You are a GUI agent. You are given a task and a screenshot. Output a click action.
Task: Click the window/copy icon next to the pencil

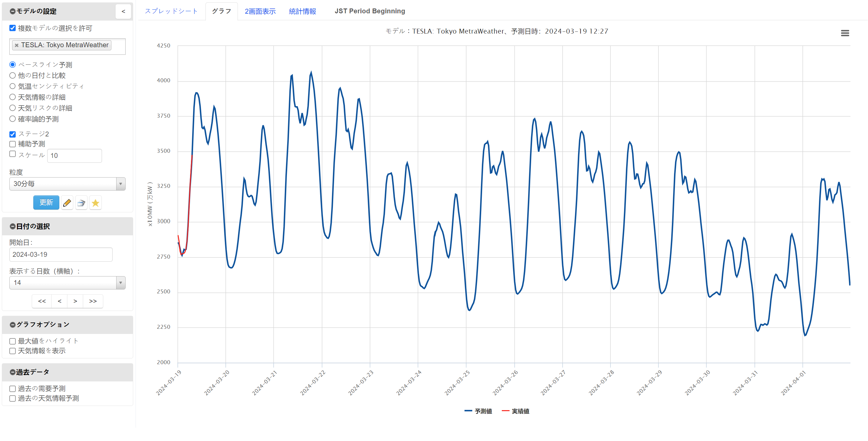81,202
